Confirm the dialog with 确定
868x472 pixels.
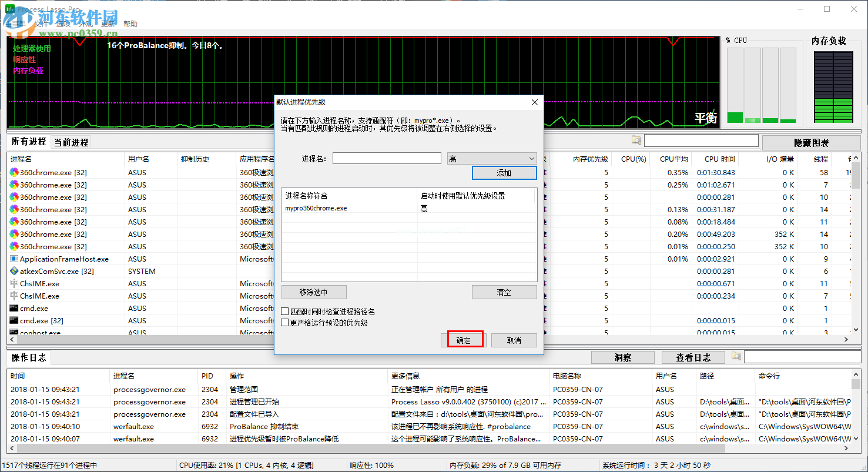pyautogui.click(x=464, y=340)
